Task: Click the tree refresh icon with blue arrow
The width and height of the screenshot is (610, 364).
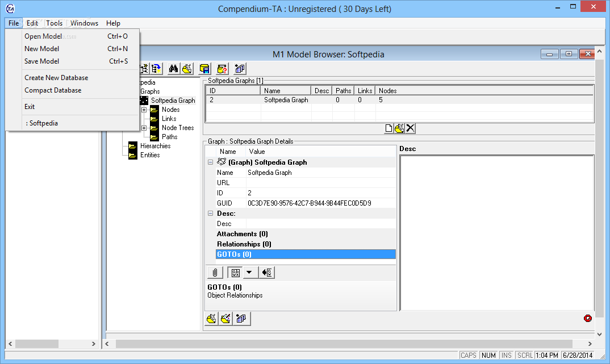Action: (156, 69)
